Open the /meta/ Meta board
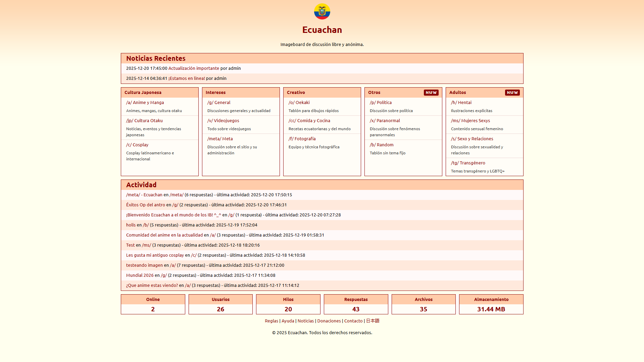The image size is (644, 362). click(220, 139)
